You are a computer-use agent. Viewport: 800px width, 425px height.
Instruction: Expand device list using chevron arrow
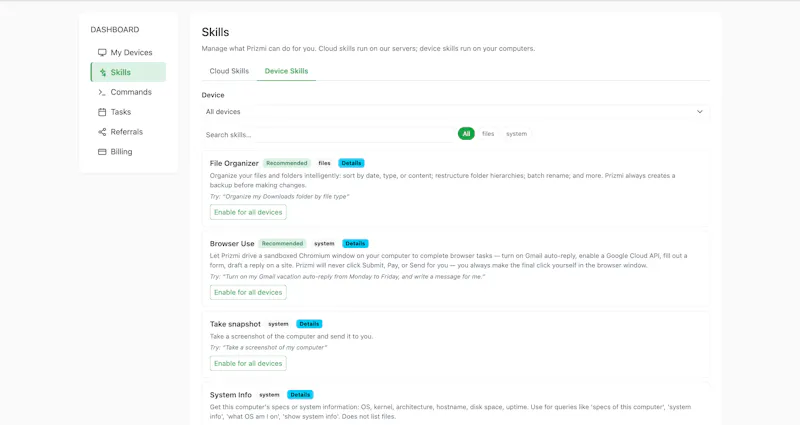(699, 112)
